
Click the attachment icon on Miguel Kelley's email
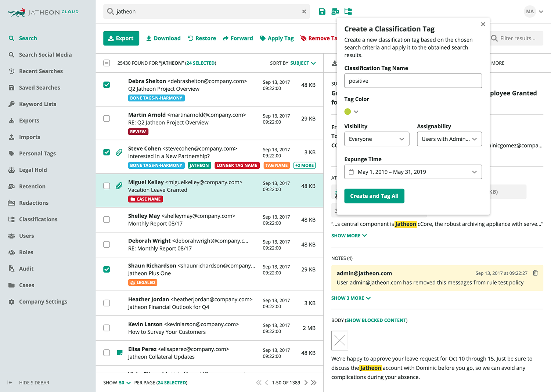[119, 186]
